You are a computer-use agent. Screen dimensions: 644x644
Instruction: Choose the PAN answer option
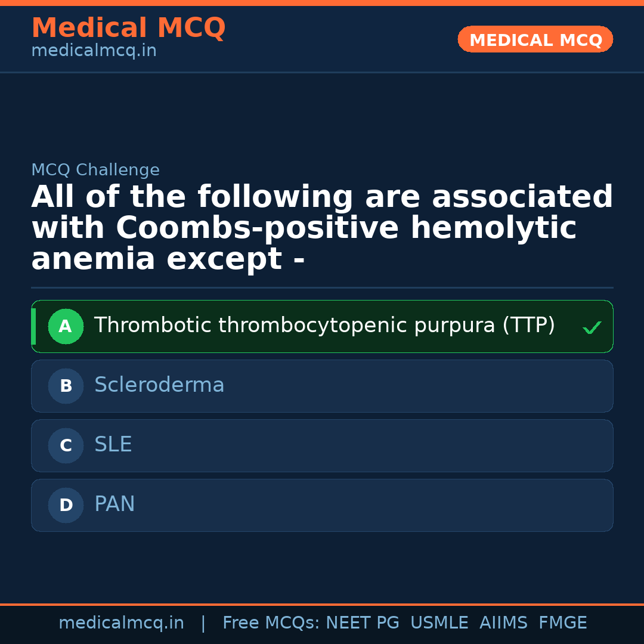pyautogui.click(x=114, y=504)
